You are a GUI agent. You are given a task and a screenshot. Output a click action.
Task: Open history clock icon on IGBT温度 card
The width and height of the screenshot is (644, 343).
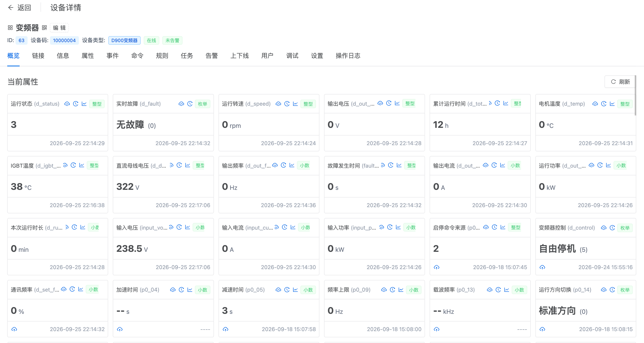pyautogui.click(x=73, y=165)
